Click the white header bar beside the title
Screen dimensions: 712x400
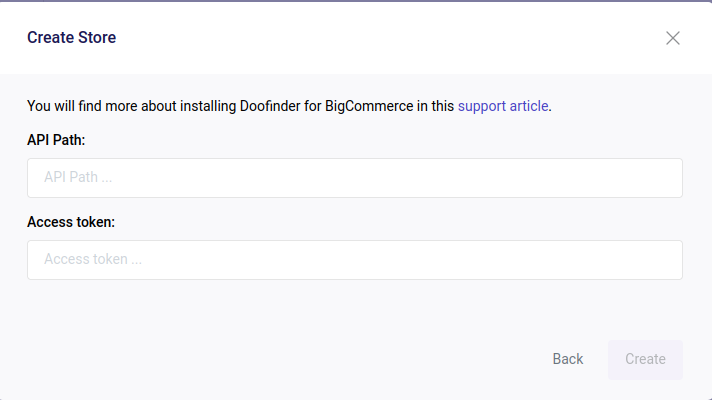[386, 38]
